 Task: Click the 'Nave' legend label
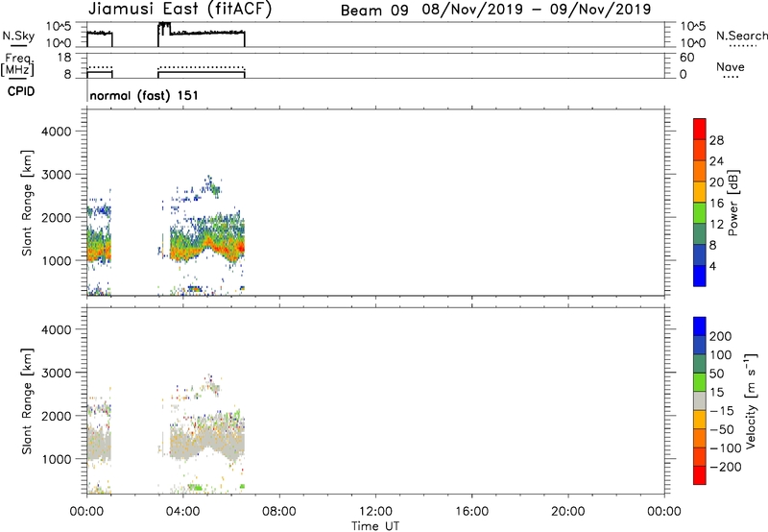click(731, 67)
